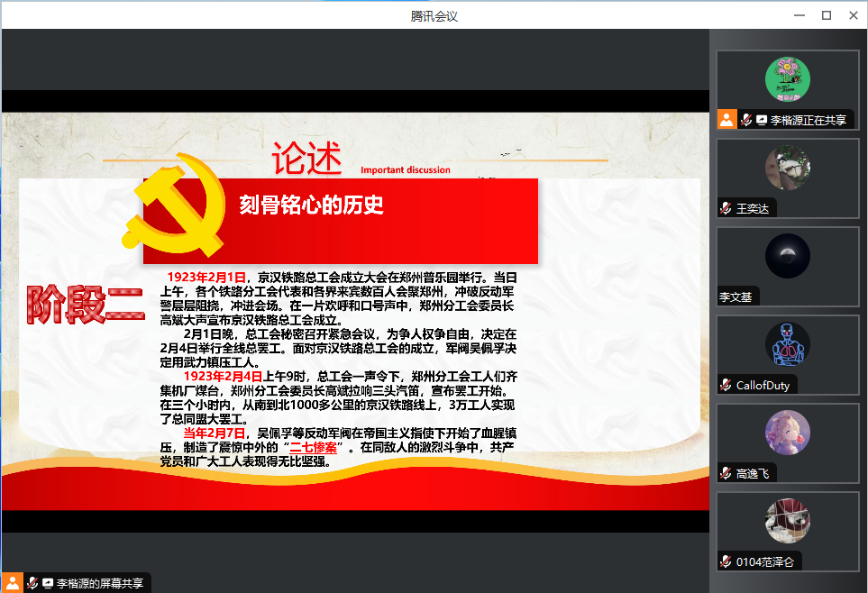Click 高逸飞's muted microphone icon
Screen dimensions: 868x593
(726, 473)
